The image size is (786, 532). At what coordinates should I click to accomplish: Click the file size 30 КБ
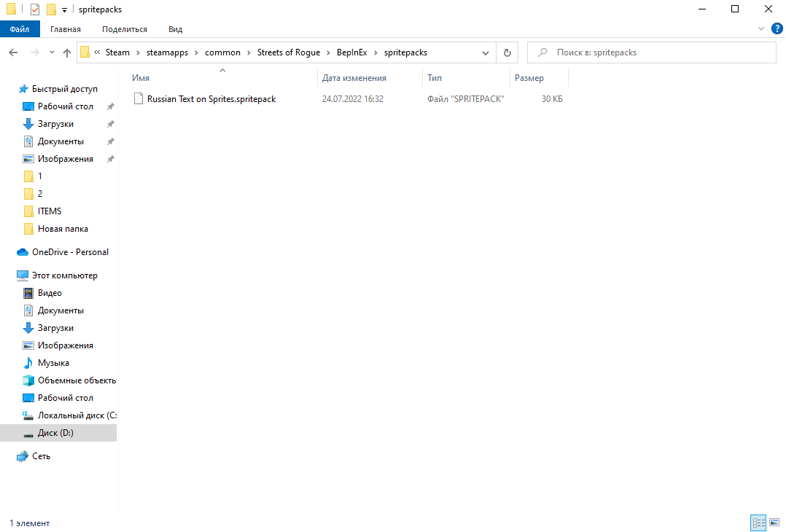click(552, 99)
